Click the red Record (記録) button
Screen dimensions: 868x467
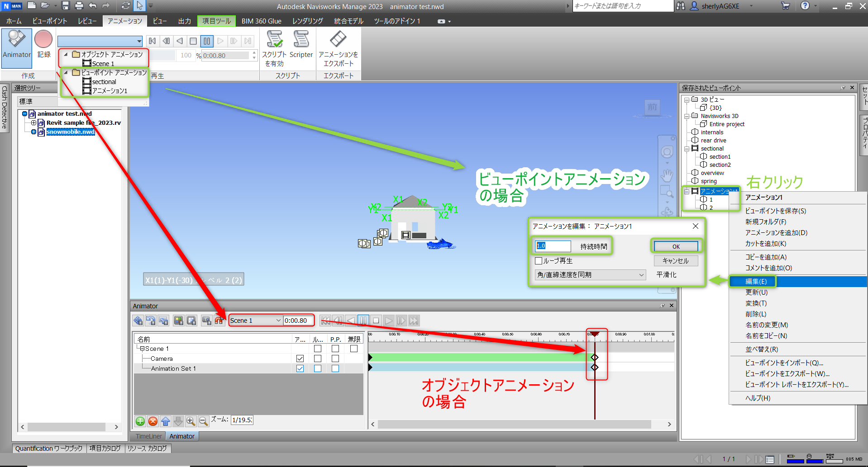43,44
